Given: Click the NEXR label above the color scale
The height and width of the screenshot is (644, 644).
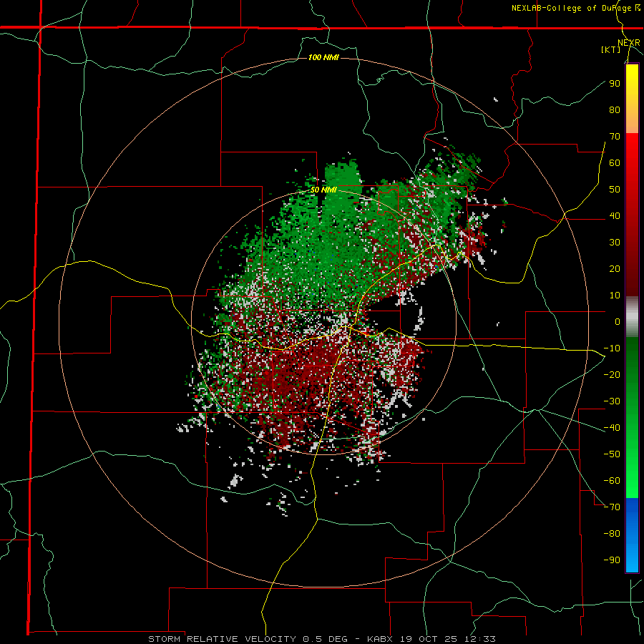Looking at the screenshot, I should click(629, 43).
